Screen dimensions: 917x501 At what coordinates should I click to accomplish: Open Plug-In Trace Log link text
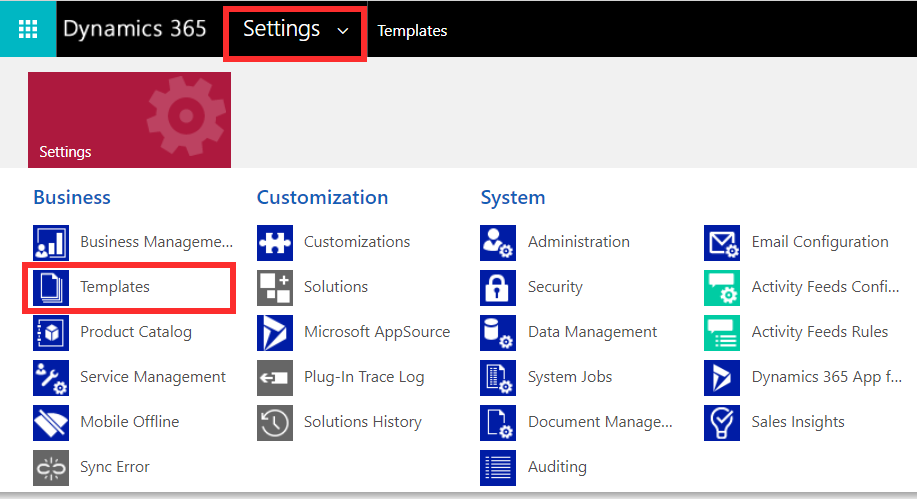coord(364,377)
